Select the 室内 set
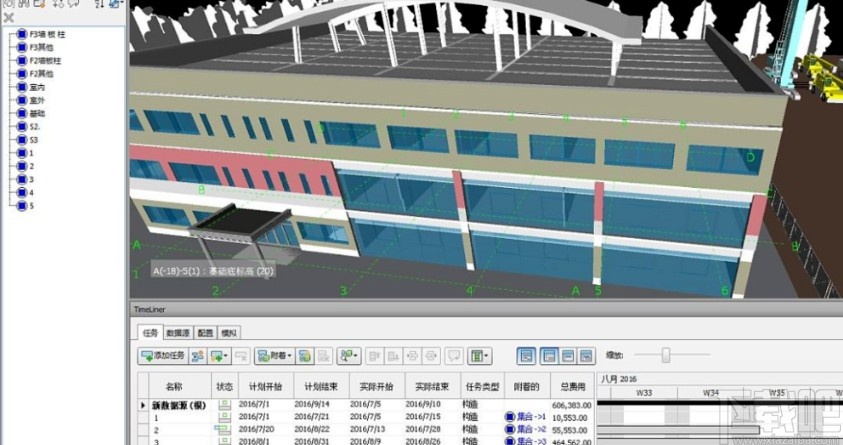This screenshot has height=445, width=843. click(37, 87)
